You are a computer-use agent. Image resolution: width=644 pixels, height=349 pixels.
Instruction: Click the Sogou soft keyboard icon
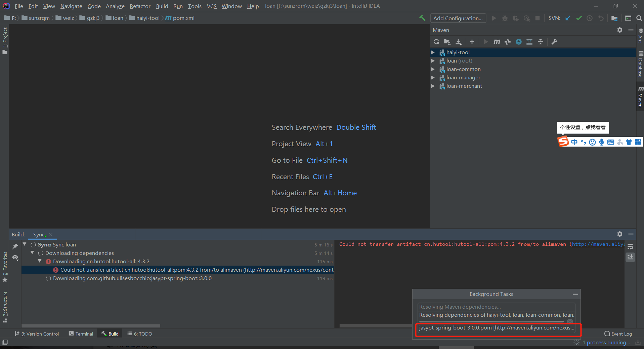click(x=611, y=142)
